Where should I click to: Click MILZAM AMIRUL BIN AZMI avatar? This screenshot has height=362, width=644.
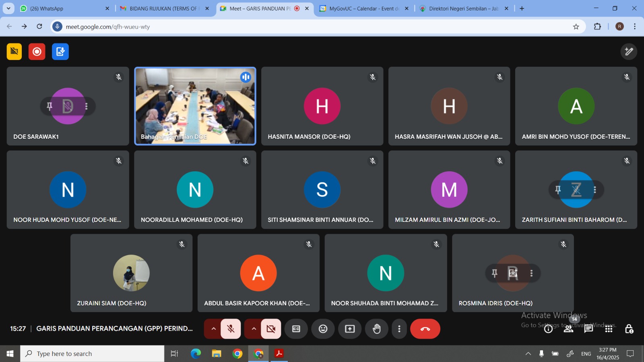[449, 189]
